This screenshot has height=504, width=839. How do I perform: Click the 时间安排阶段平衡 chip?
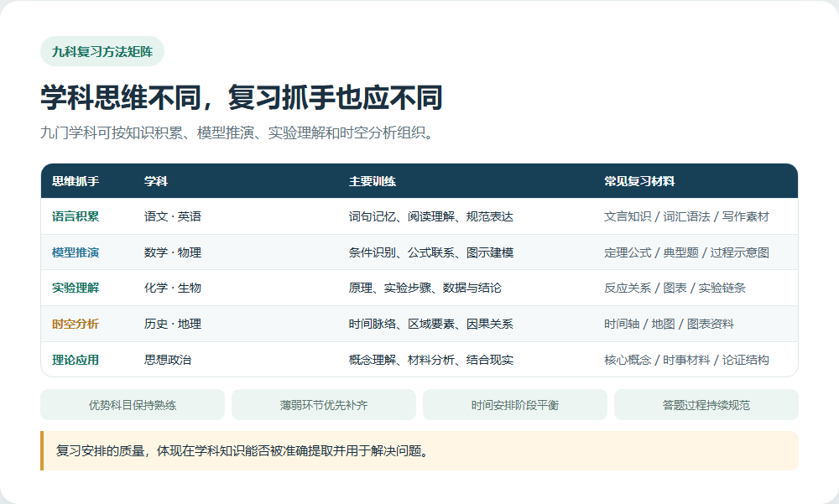pyautogui.click(x=515, y=405)
